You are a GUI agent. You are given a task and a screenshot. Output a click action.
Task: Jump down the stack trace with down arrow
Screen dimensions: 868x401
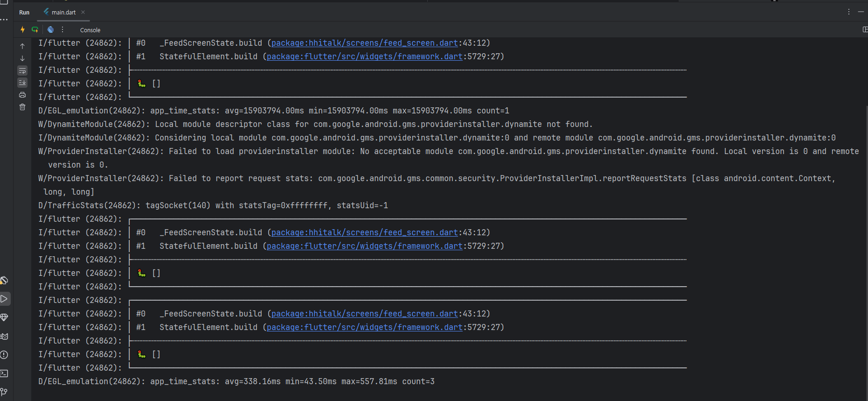pyautogui.click(x=22, y=58)
